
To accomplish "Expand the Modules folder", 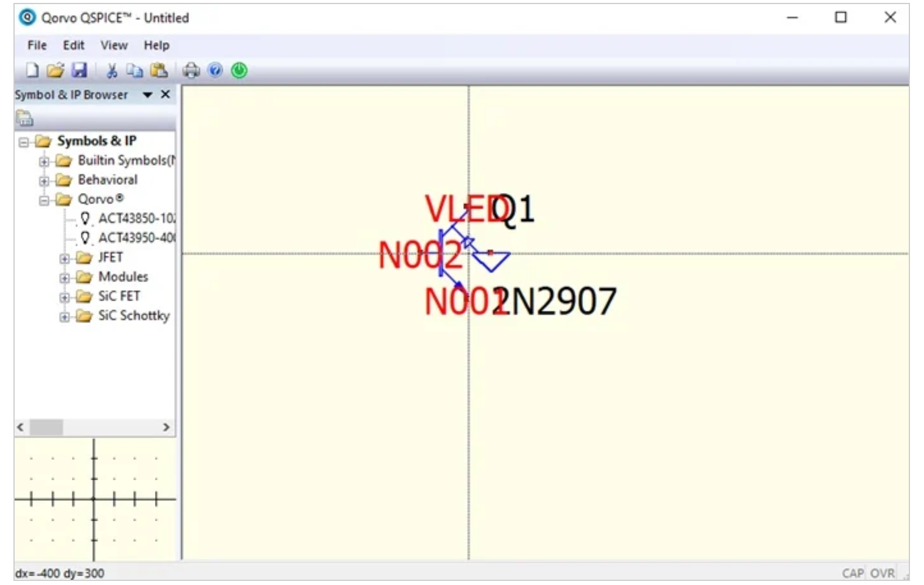I will click(64, 277).
